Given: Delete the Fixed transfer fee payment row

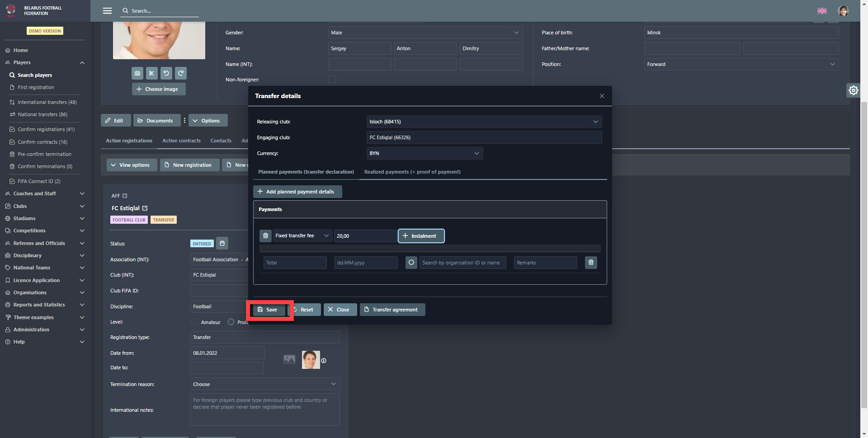Looking at the screenshot, I should point(266,236).
